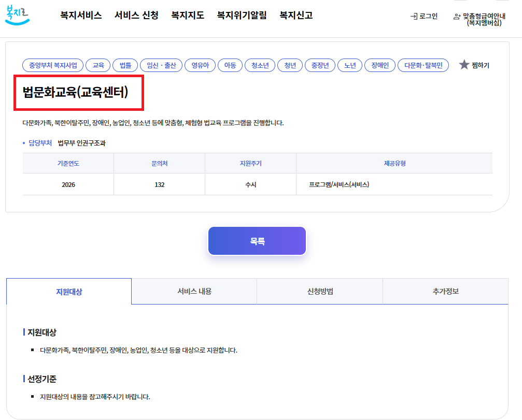Click the 복지로 logo
Image resolution: width=522 pixels, height=420 pixels.
tap(17, 16)
